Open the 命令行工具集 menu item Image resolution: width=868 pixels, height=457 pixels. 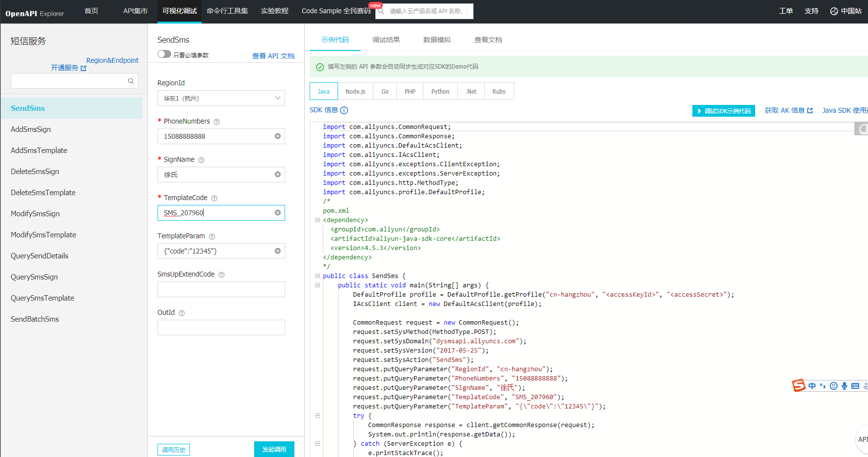tap(227, 11)
